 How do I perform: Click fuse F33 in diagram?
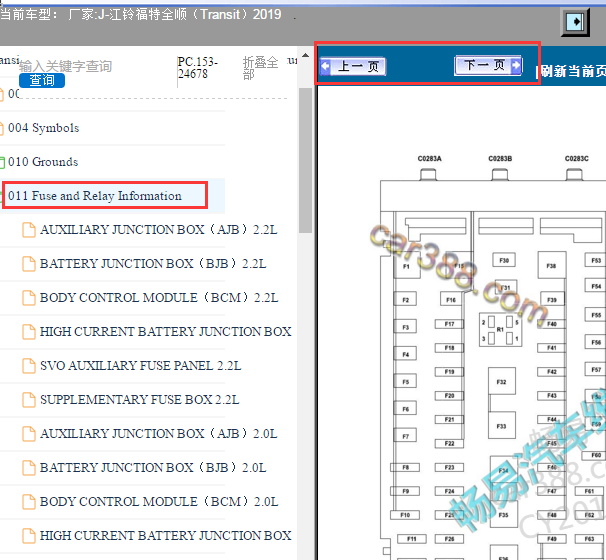(x=501, y=426)
